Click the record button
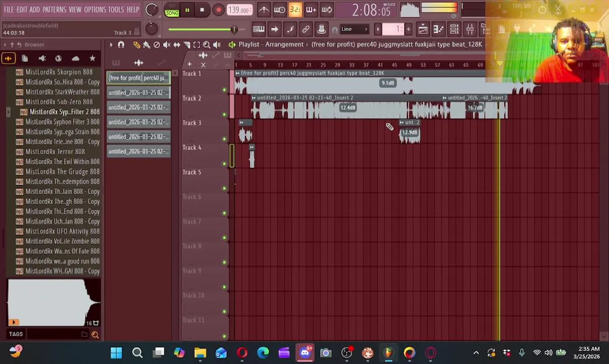 [218, 10]
